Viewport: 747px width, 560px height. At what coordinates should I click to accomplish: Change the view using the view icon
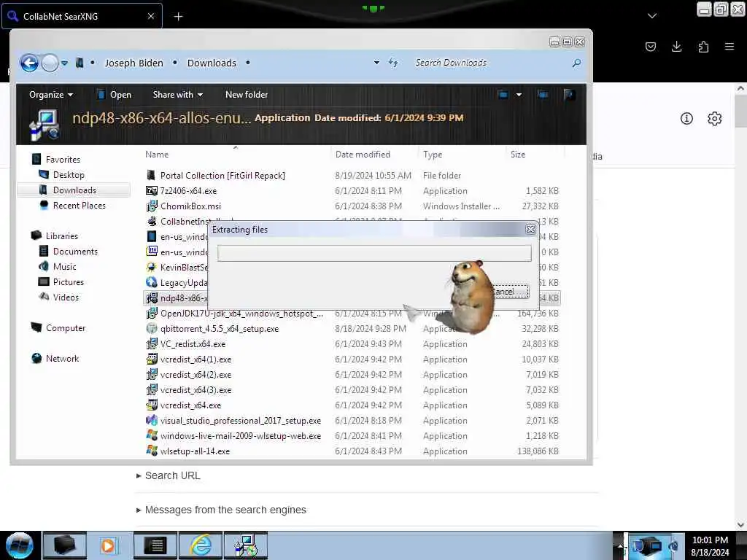click(503, 95)
